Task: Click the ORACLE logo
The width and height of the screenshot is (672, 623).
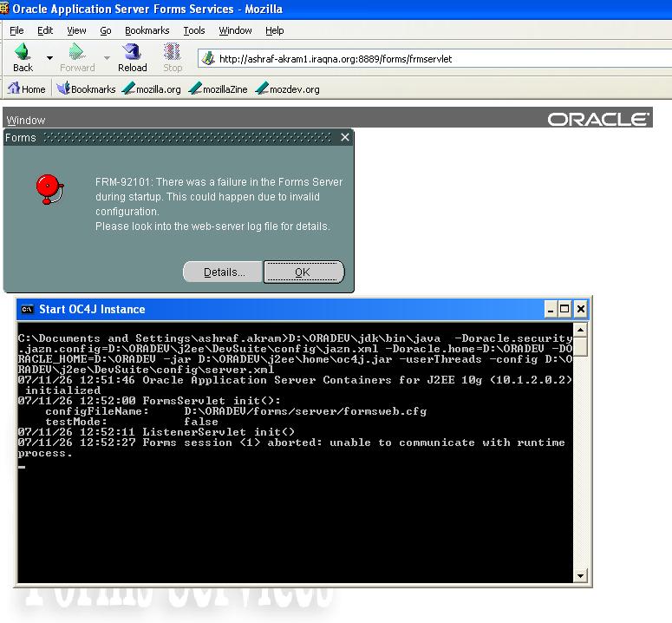Action: (598, 119)
